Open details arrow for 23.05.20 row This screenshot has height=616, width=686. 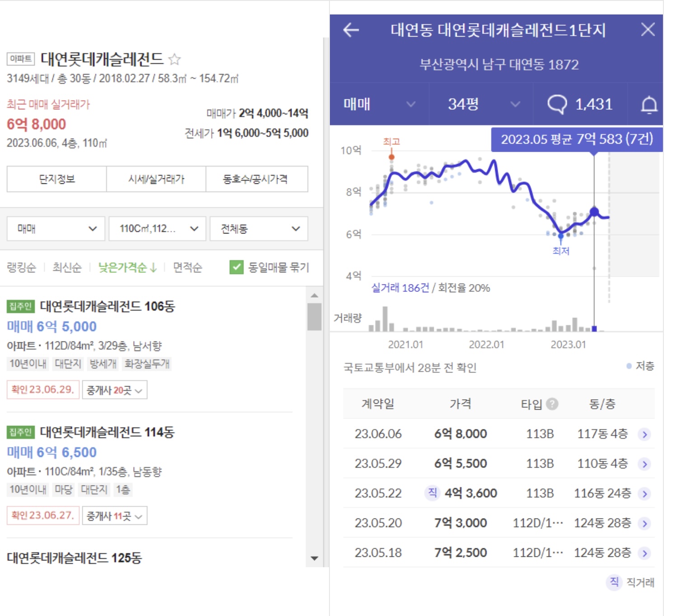[645, 524]
